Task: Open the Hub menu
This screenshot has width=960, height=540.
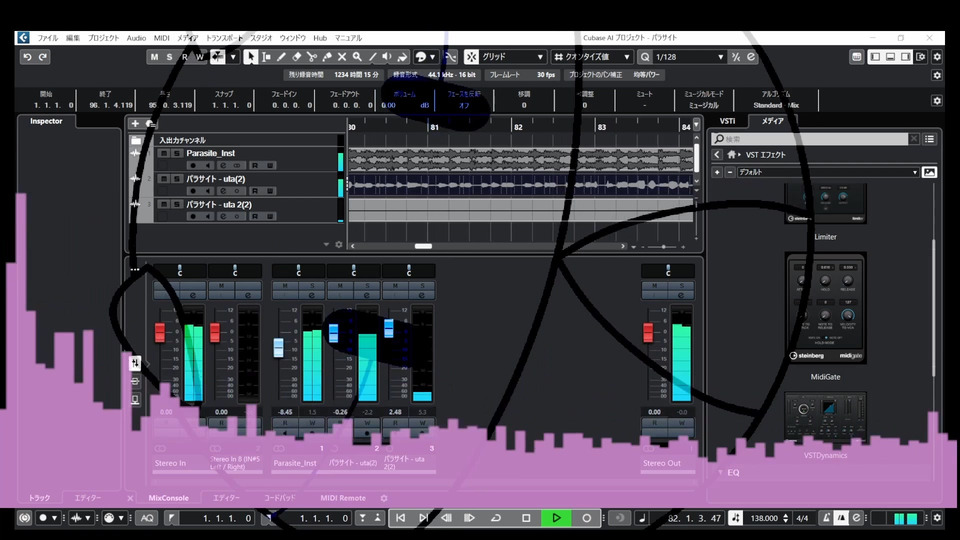Action: 320,38
